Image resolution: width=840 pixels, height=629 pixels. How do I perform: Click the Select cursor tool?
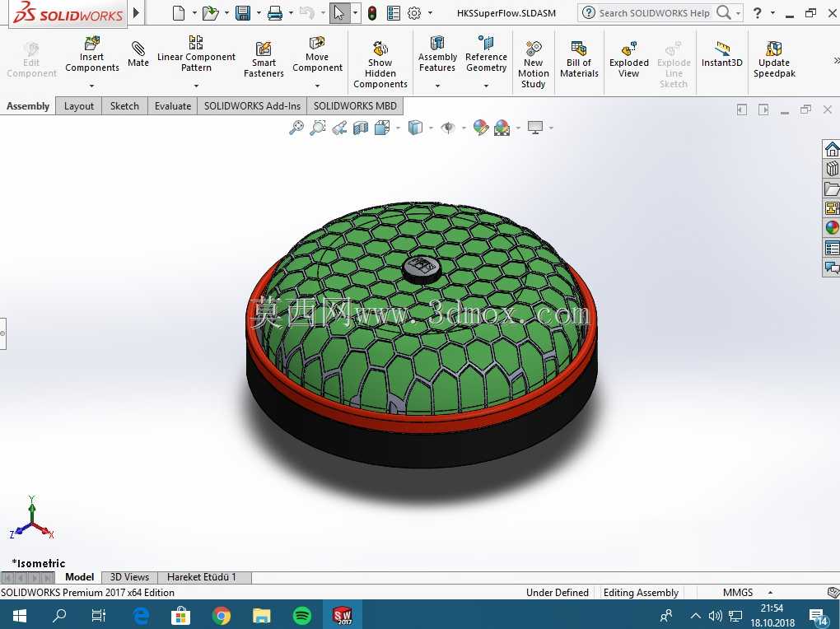338,13
